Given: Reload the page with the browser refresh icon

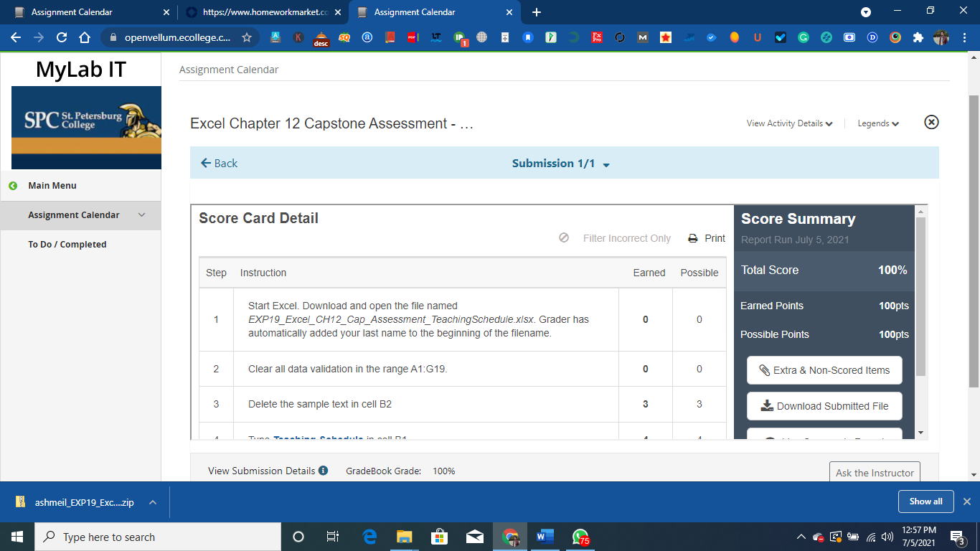Looking at the screenshot, I should (62, 37).
